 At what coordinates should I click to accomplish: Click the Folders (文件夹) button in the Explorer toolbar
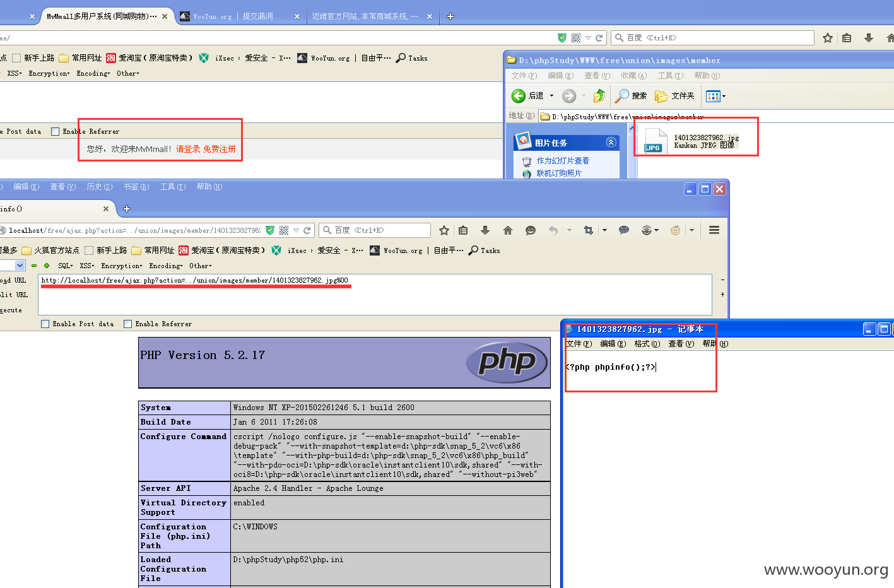click(x=674, y=96)
